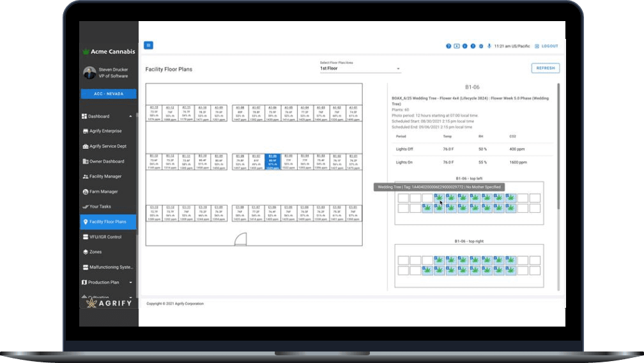Image resolution: width=644 pixels, height=363 pixels.
Task: Click first plant icon in B1-06 top right tray
Action: (439, 260)
